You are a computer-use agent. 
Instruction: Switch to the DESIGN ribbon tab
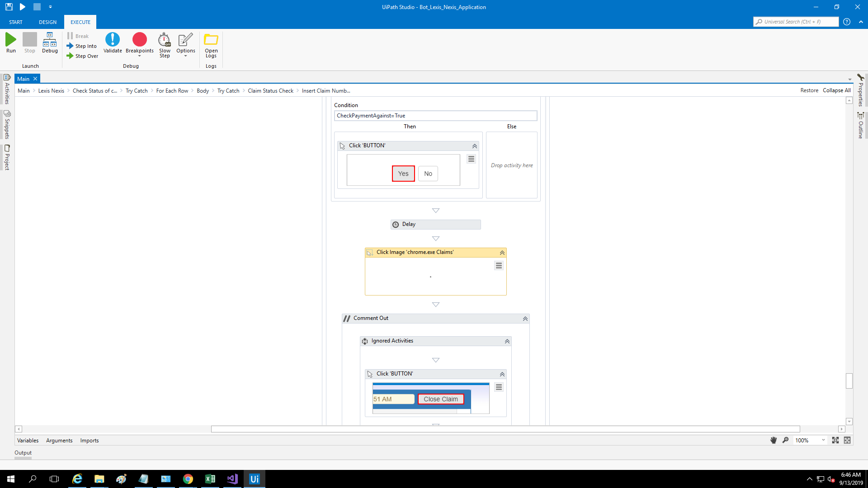pyautogui.click(x=47, y=22)
